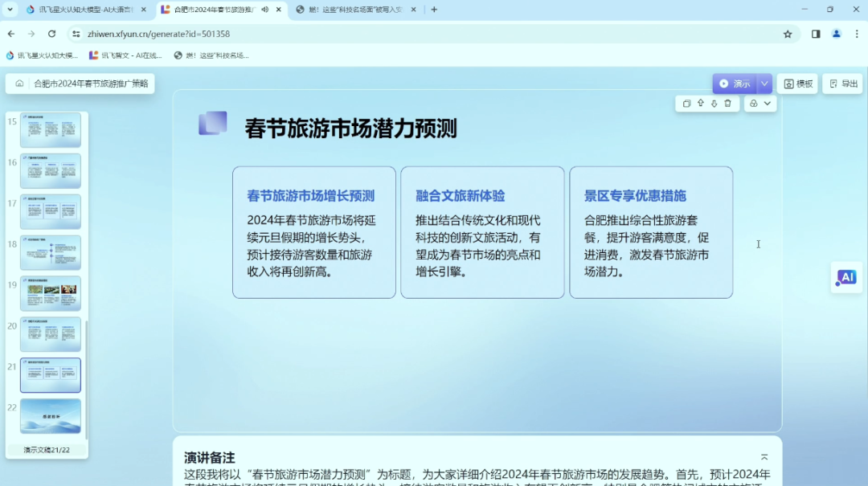The height and width of the screenshot is (486, 868).
Task: Bookmark this page with the star icon
Action: [x=788, y=34]
